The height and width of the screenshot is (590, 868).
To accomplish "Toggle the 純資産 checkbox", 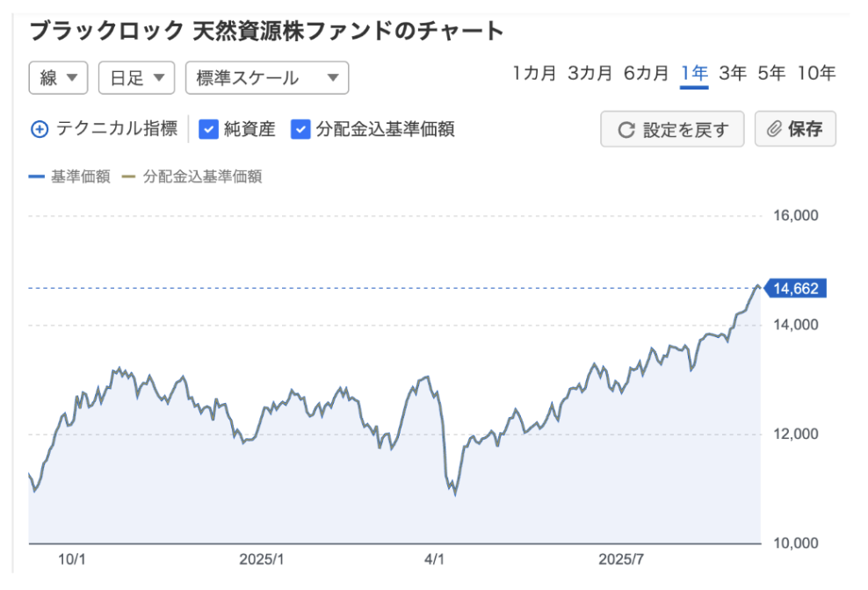I will (x=209, y=130).
